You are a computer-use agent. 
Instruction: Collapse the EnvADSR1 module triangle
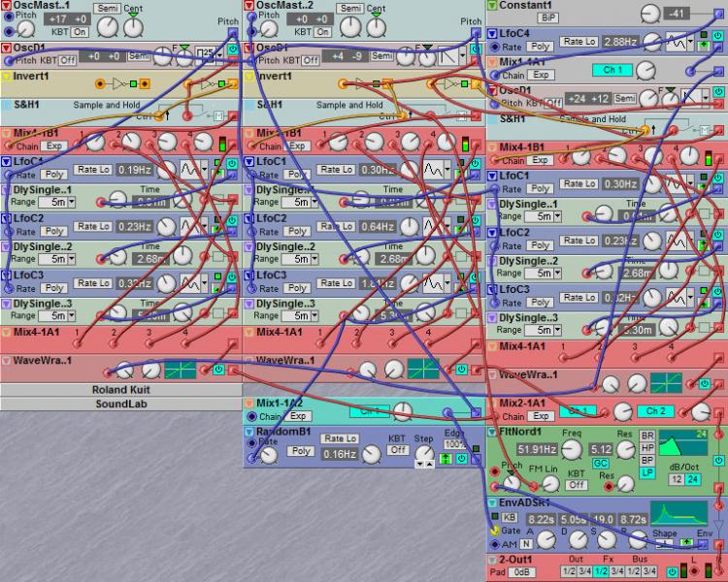(x=492, y=503)
